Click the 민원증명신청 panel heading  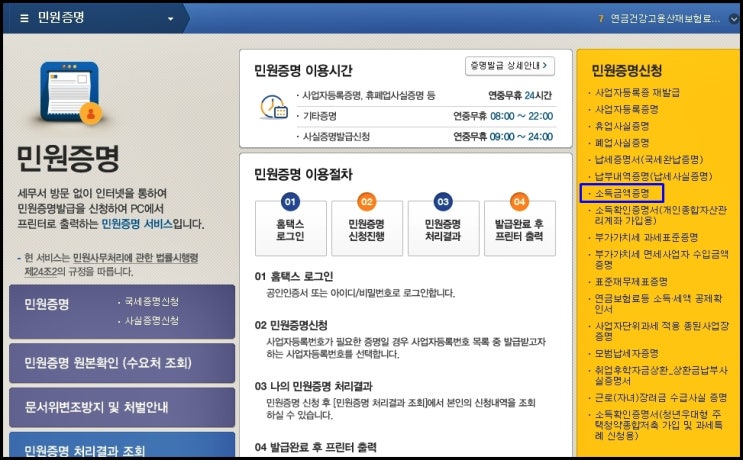pos(626,71)
